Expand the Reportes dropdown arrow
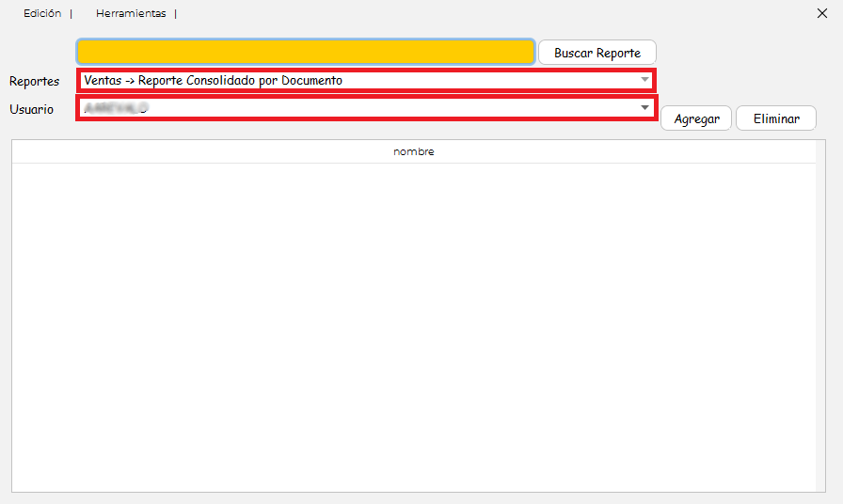Screen dimensions: 843x504 click(x=644, y=80)
